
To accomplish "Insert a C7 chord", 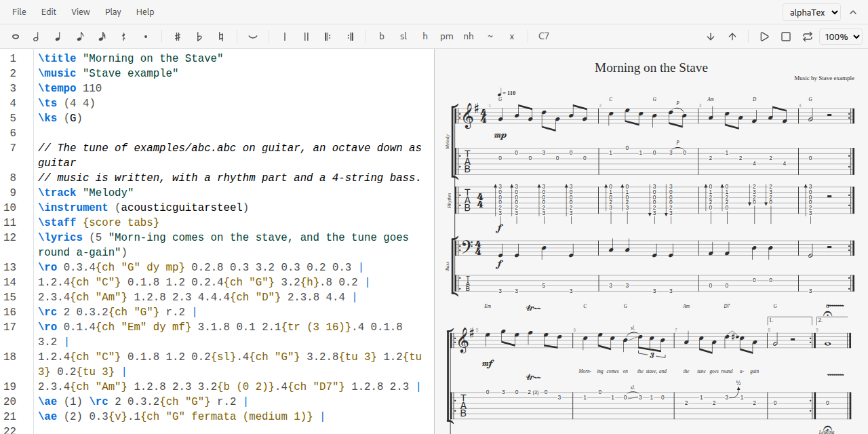I will [x=544, y=37].
